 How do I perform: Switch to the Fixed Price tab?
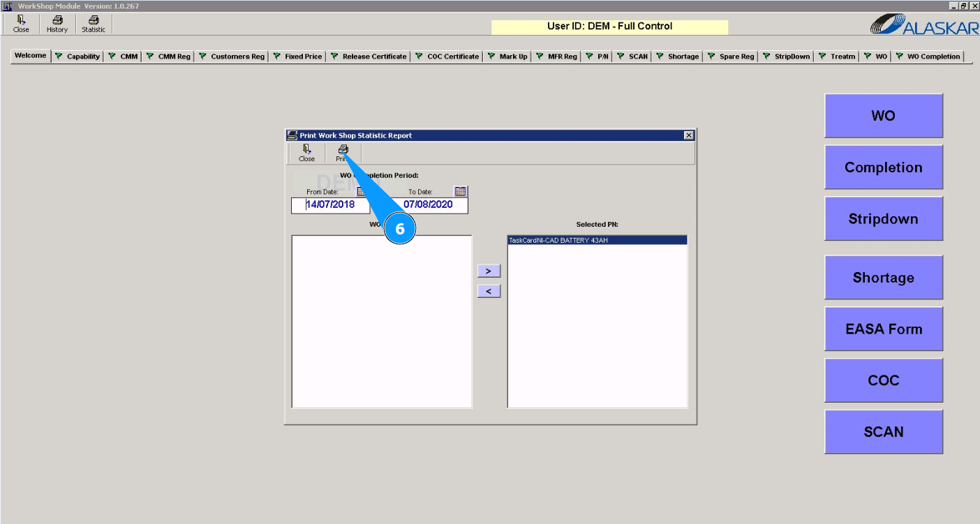[297, 57]
